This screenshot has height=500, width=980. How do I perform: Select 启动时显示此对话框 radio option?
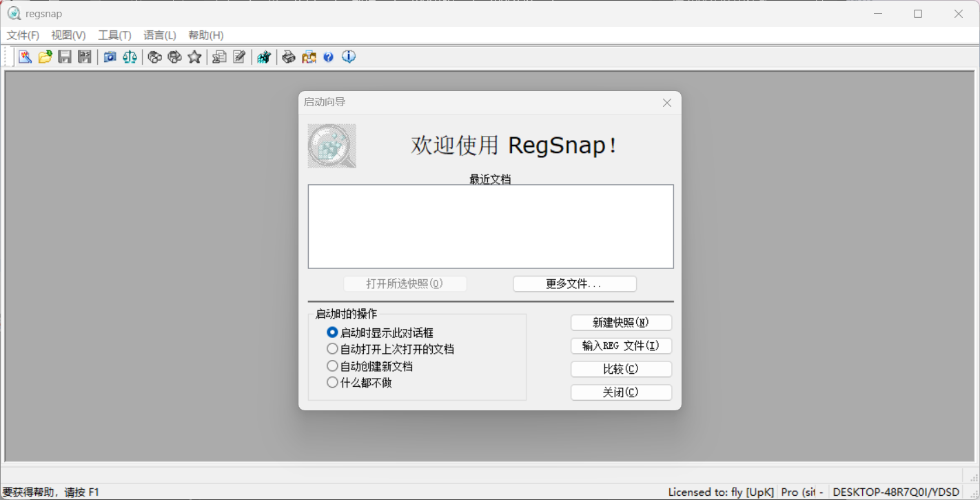tap(380, 332)
